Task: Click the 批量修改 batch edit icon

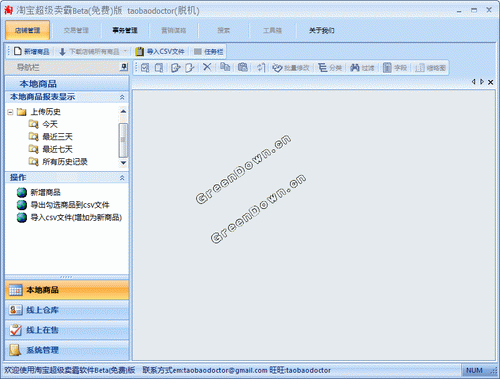Action: 277,68
